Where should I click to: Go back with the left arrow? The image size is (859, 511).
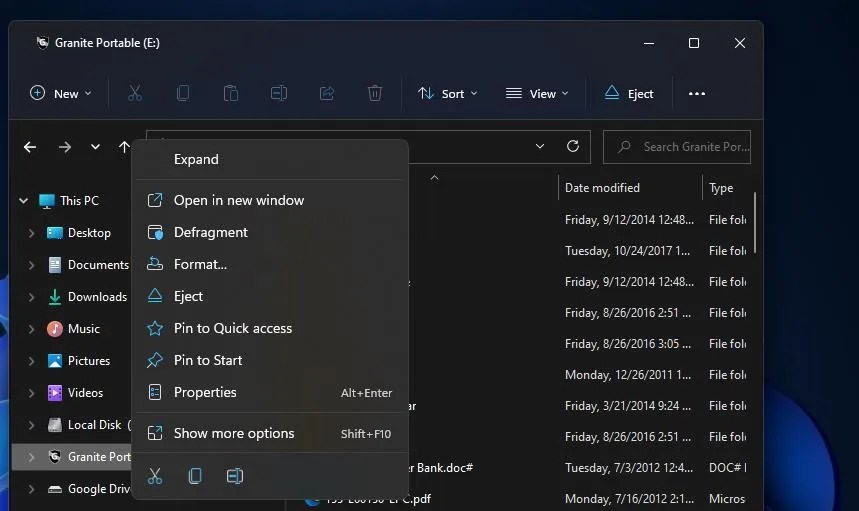(x=30, y=147)
